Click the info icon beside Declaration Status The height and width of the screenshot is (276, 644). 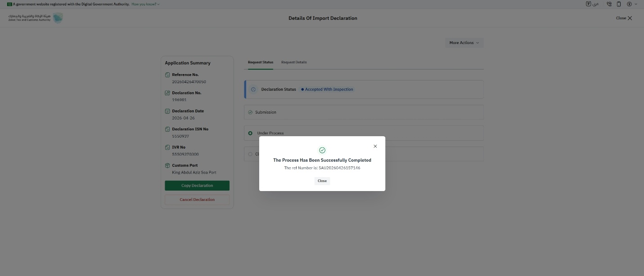pos(253,89)
